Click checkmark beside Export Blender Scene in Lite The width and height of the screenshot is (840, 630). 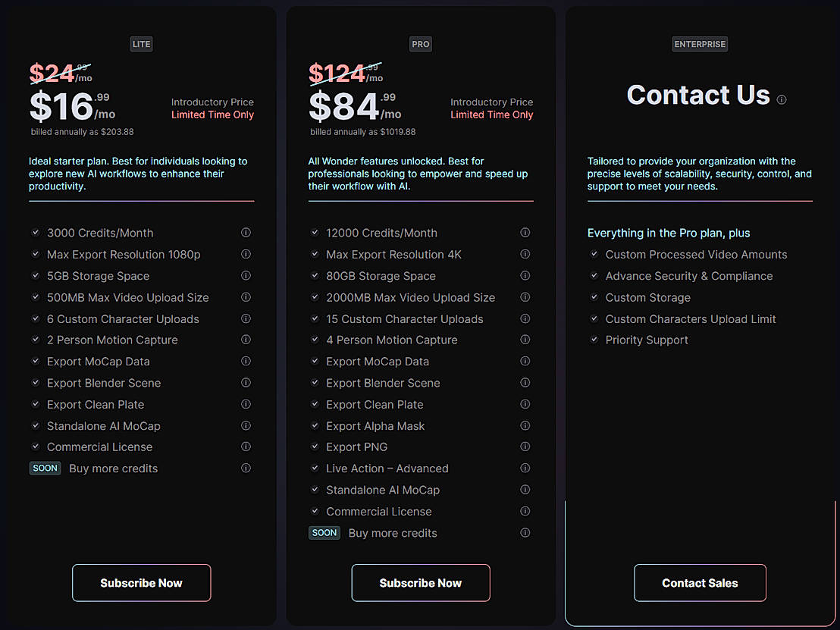pyautogui.click(x=36, y=383)
